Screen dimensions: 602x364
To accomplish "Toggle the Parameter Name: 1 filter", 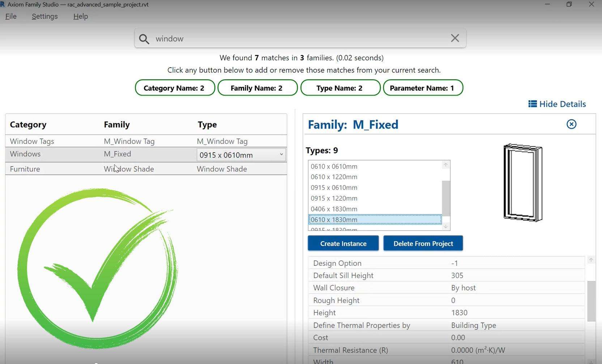I will coord(423,88).
